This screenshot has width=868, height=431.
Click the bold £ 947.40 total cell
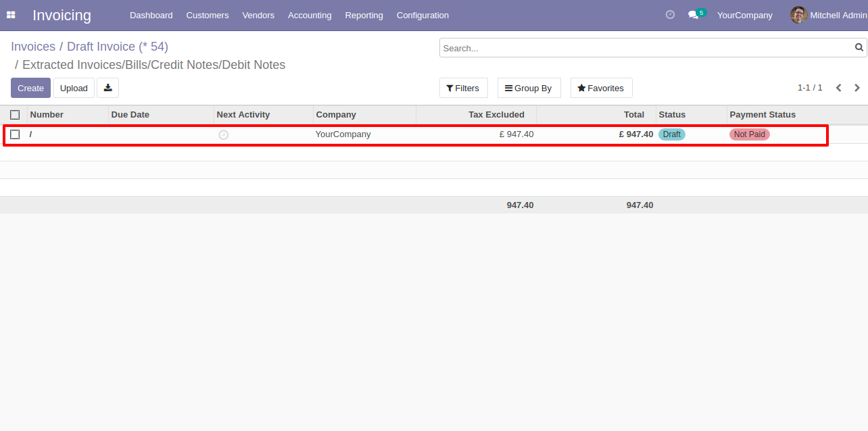[x=636, y=134]
